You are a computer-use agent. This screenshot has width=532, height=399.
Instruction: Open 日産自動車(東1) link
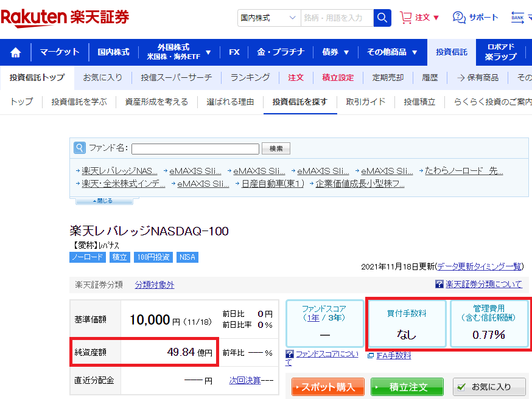(x=273, y=184)
